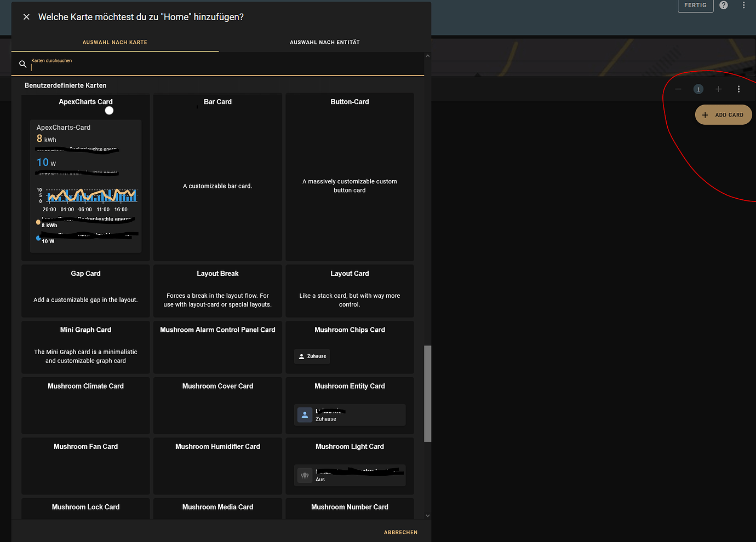Screen dimensions: 756x542
Task: Click Abbrechen to cancel
Action: pos(400,532)
